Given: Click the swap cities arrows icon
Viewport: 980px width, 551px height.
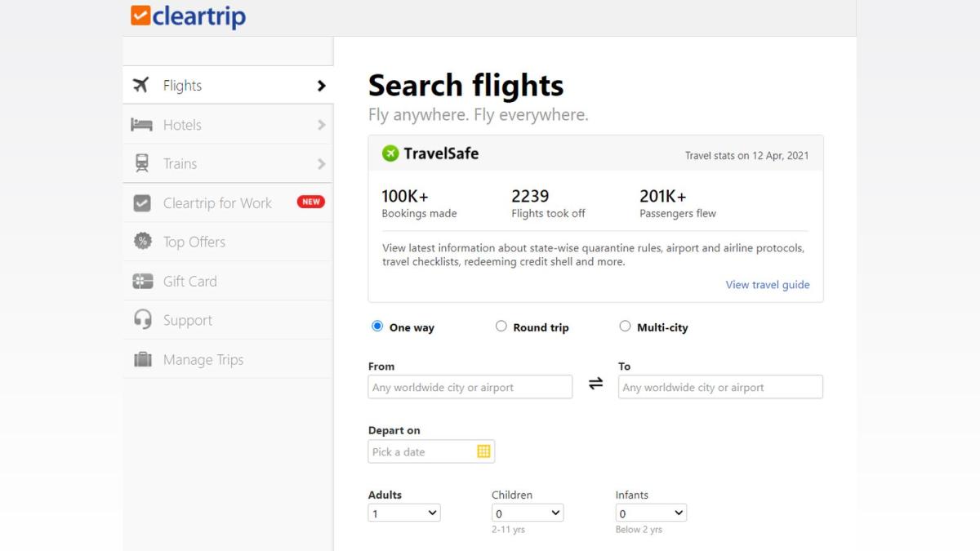Looking at the screenshot, I should [x=595, y=382].
